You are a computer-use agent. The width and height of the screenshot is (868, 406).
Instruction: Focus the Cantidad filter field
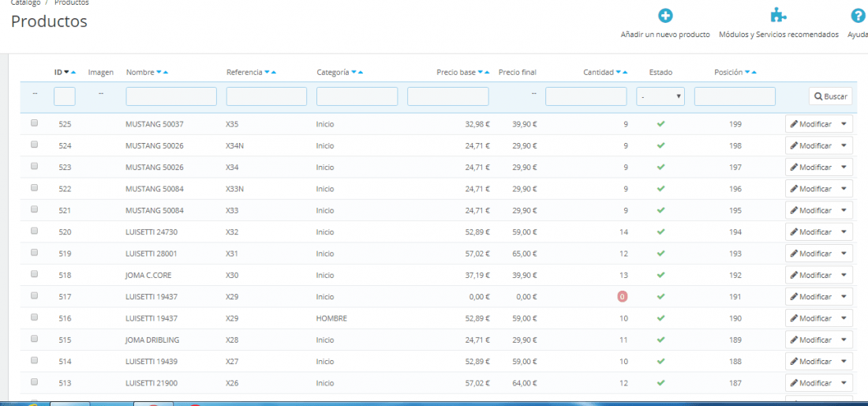pos(586,96)
